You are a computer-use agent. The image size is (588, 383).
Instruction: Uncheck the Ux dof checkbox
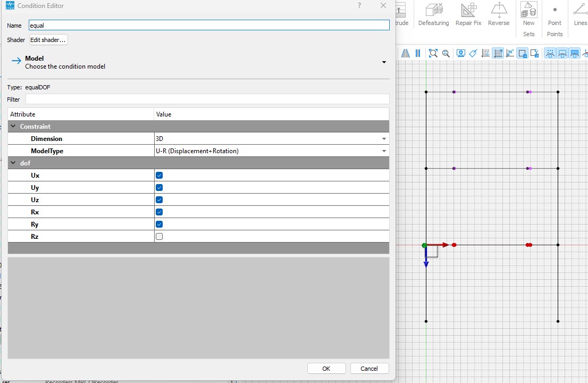[159, 175]
